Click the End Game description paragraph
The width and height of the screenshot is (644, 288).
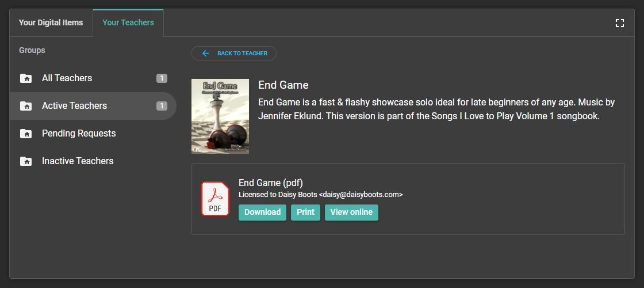(x=436, y=109)
